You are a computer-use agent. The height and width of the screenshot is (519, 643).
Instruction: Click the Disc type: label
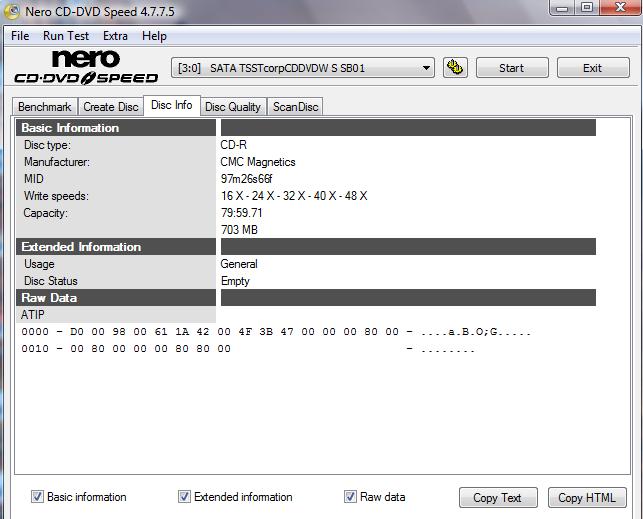pyautogui.click(x=47, y=145)
